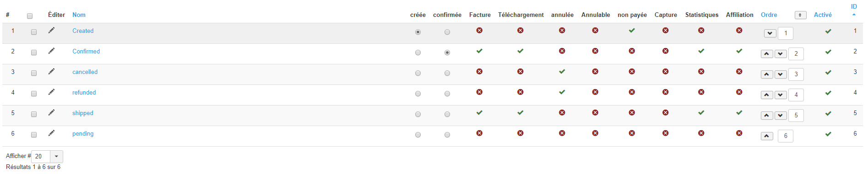Sort by the Nom column header
Screen dimensions: 868x174
pyautogui.click(x=79, y=15)
